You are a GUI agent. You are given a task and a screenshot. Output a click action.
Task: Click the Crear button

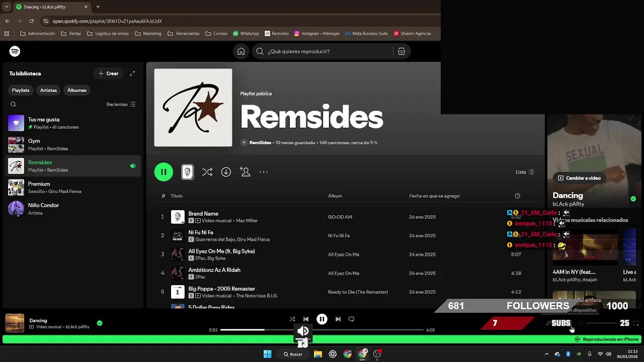pyautogui.click(x=108, y=73)
